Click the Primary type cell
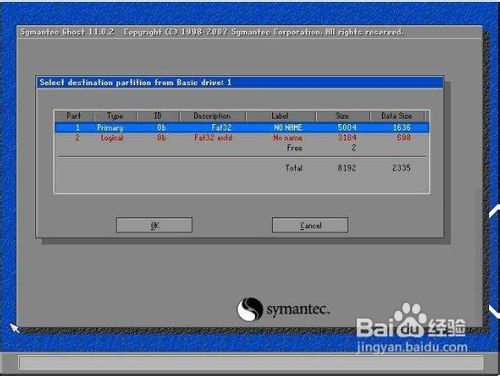 pos(110,128)
